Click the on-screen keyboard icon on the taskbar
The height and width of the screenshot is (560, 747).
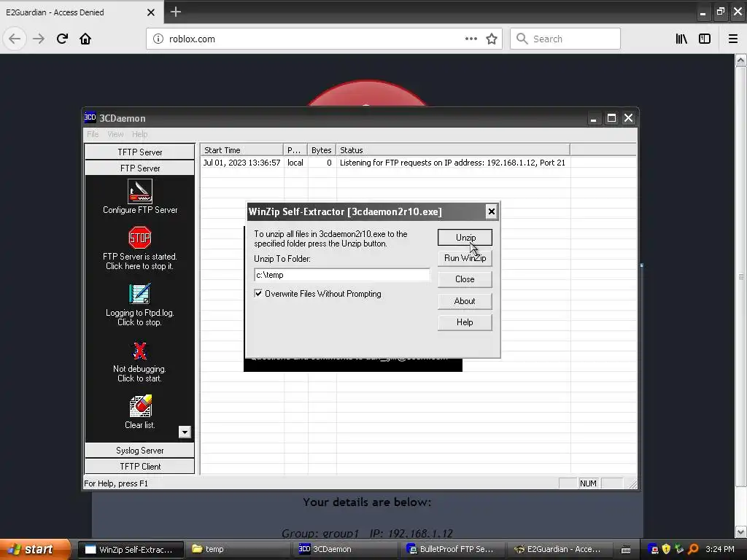tap(626, 550)
